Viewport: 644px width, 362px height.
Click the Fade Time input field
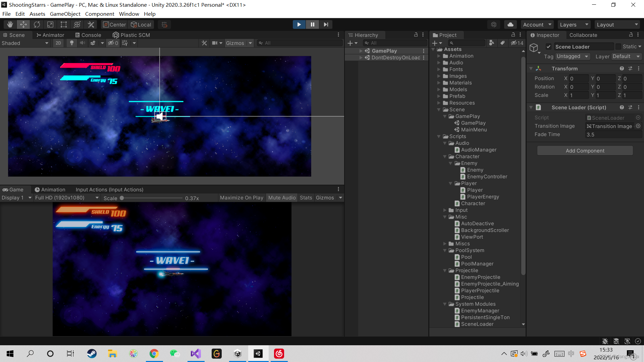[613, 134]
